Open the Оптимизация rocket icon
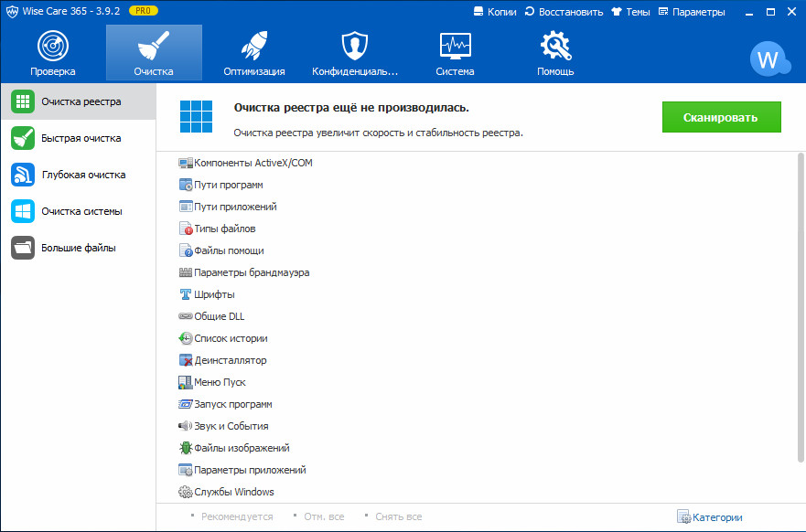The width and height of the screenshot is (806, 532). (x=254, y=45)
